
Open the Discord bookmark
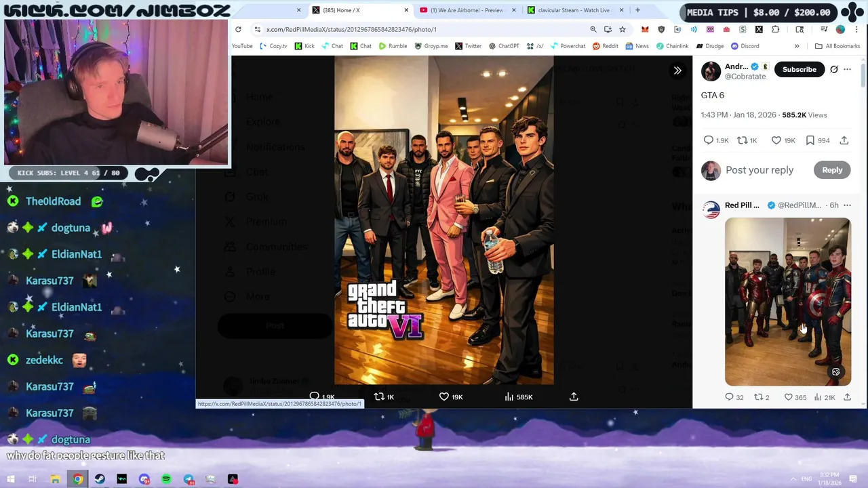[x=745, y=46]
